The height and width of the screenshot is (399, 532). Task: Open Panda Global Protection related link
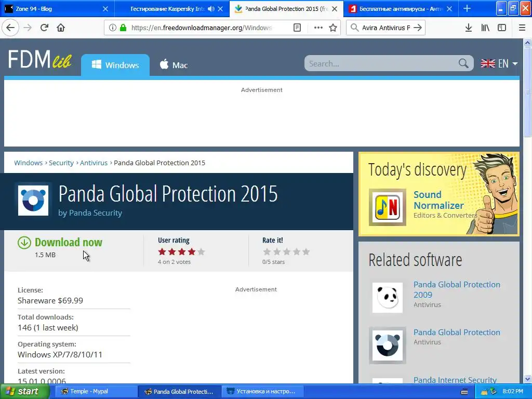[457, 332]
